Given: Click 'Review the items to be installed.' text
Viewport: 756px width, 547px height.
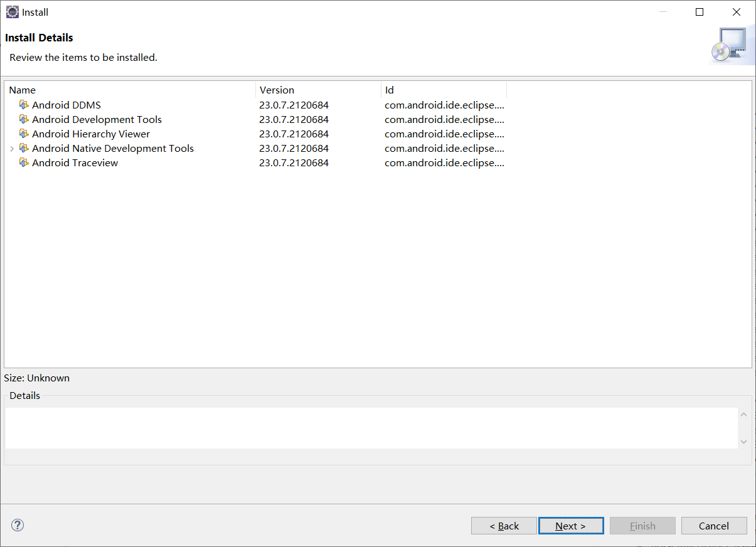Looking at the screenshot, I should click(83, 57).
